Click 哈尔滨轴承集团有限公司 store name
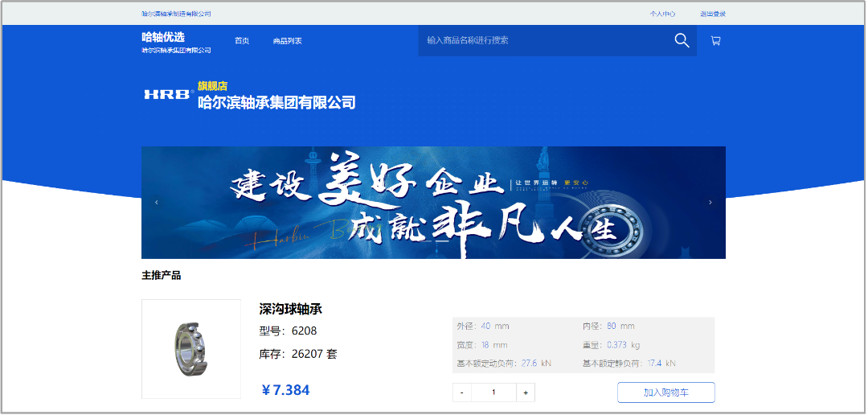The image size is (868, 415). (276, 102)
